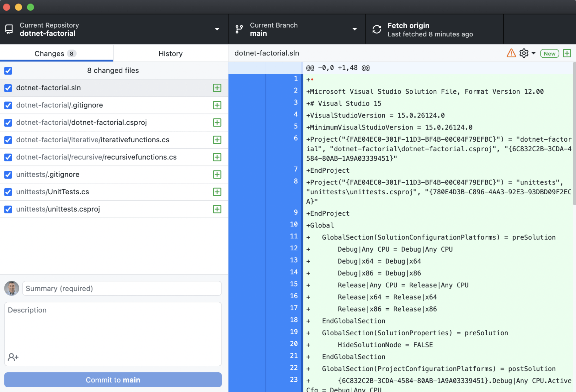Click the Fetch origin sync icon
The width and height of the screenshot is (576, 392).
377,29
